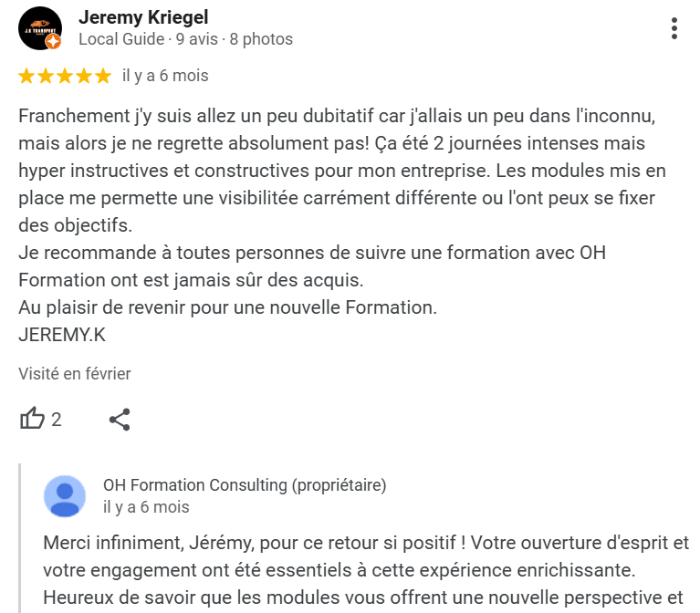Click the first yellow rating star
Screen dimensions: 700x613
pos(26,76)
